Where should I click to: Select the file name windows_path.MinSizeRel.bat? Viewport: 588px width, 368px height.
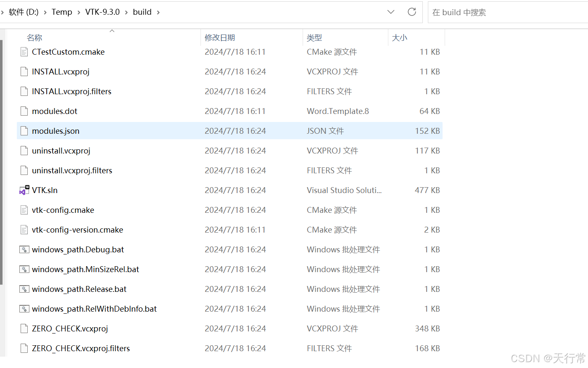85,269
